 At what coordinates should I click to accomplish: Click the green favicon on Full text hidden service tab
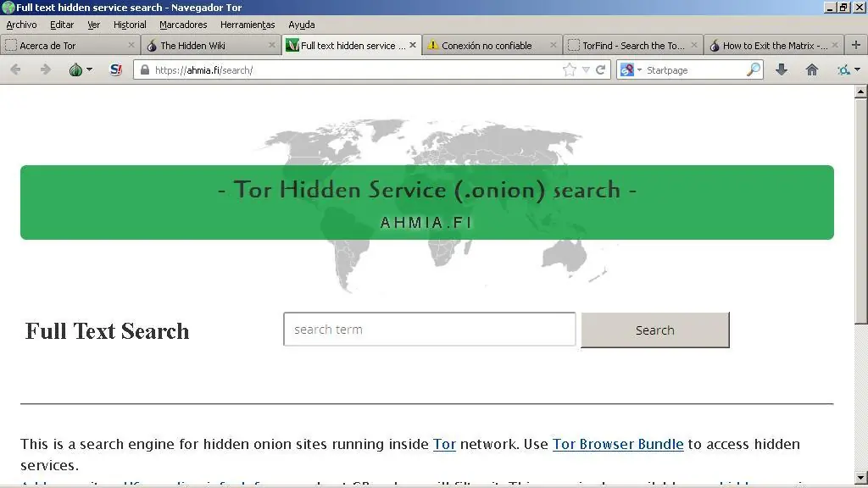click(292, 46)
